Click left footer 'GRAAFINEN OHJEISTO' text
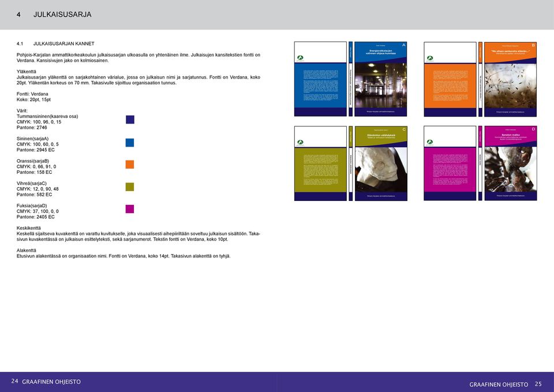554x392 pixels. [x=51, y=382]
